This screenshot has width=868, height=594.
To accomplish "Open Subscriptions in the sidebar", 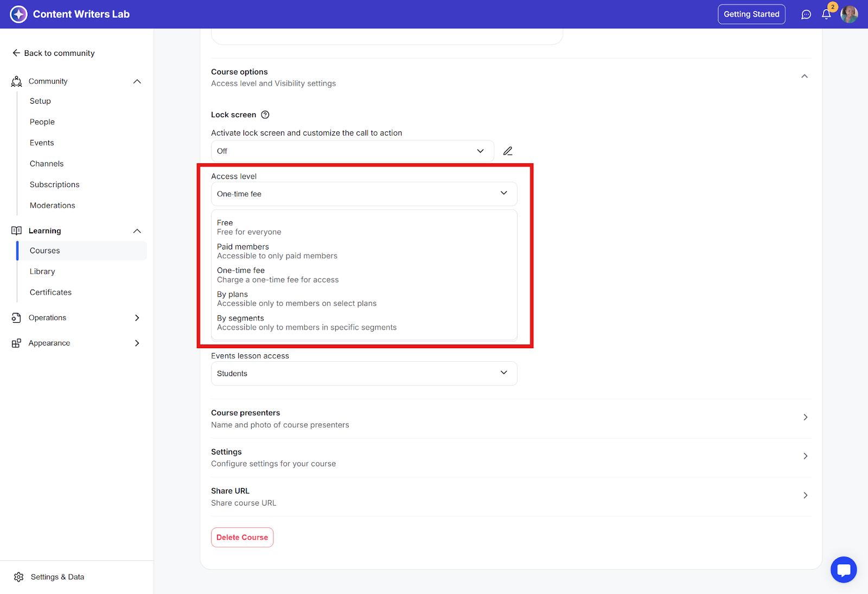I will click(x=55, y=185).
